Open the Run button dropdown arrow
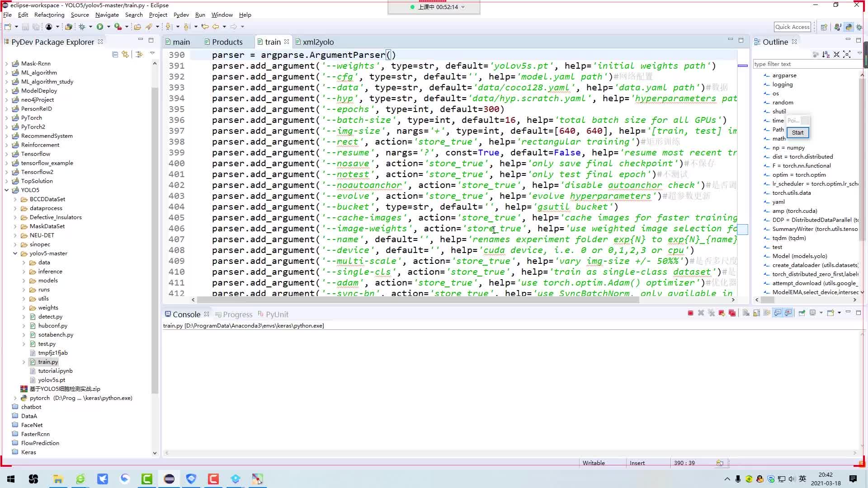868x488 pixels. (x=108, y=27)
